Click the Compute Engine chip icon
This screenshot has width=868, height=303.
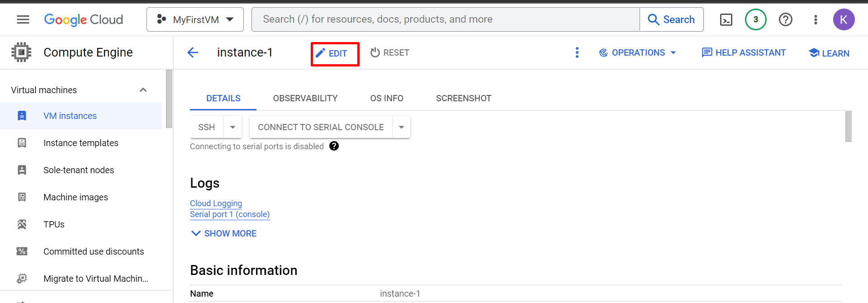point(21,52)
